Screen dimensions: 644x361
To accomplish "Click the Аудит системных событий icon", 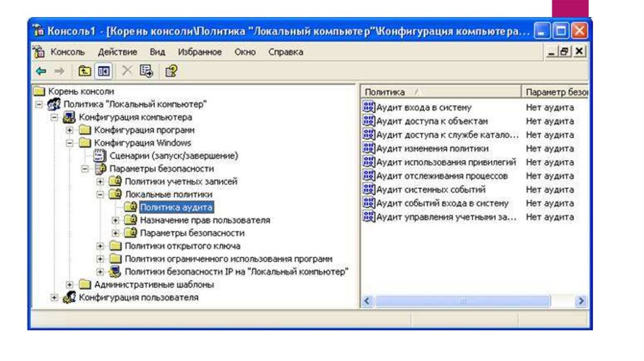I will tap(369, 189).
